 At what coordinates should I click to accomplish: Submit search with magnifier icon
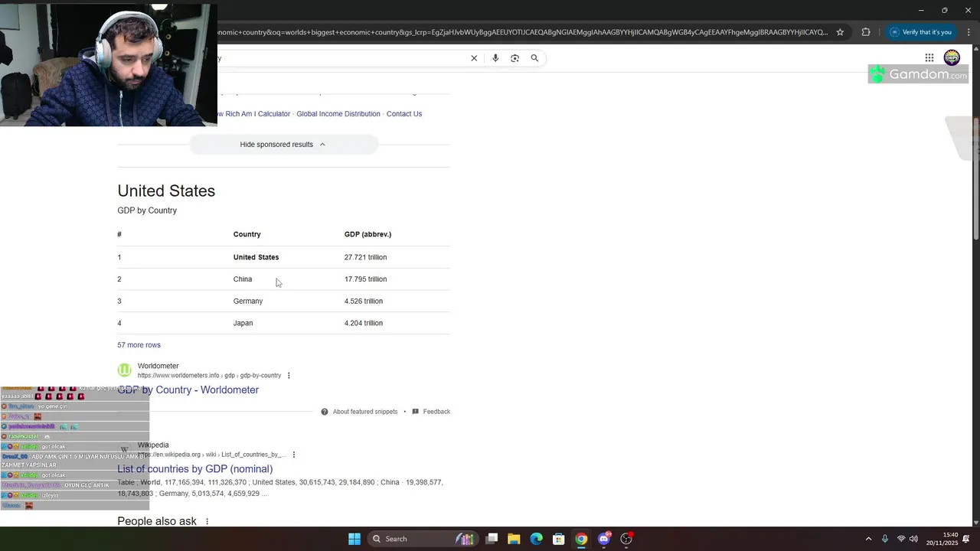pos(534,58)
